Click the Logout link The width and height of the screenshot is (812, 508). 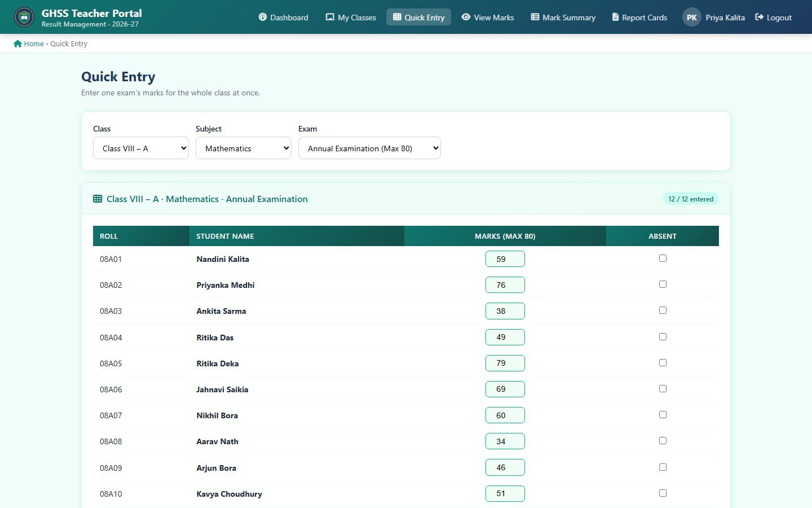coord(774,17)
